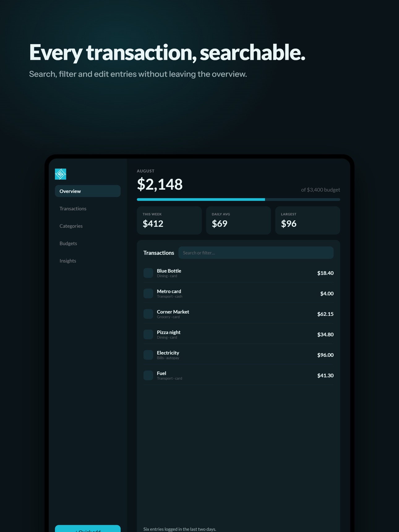The height and width of the screenshot is (532, 399).
Task: Select the Fuel category icon
Action: [x=148, y=375]
